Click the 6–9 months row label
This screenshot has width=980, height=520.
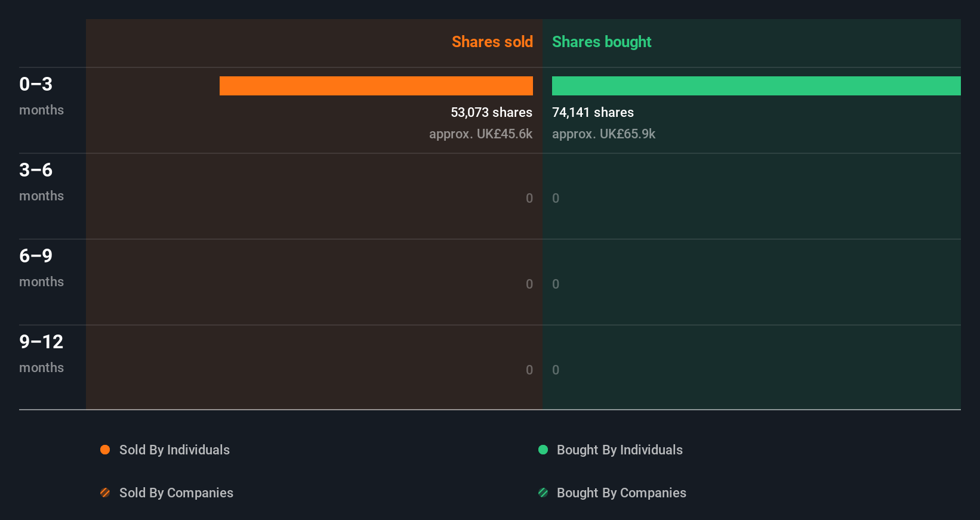coord(41,268)
